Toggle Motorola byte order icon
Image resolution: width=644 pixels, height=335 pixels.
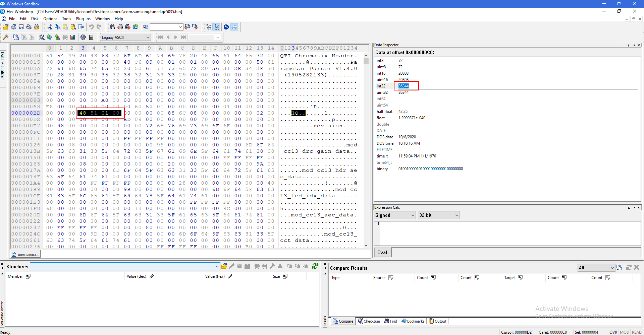(x=226, y=27)
